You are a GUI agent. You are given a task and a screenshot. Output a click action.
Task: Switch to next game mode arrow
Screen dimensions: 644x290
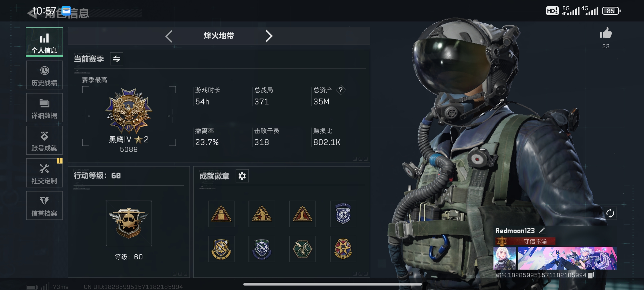tap(269, 36)
